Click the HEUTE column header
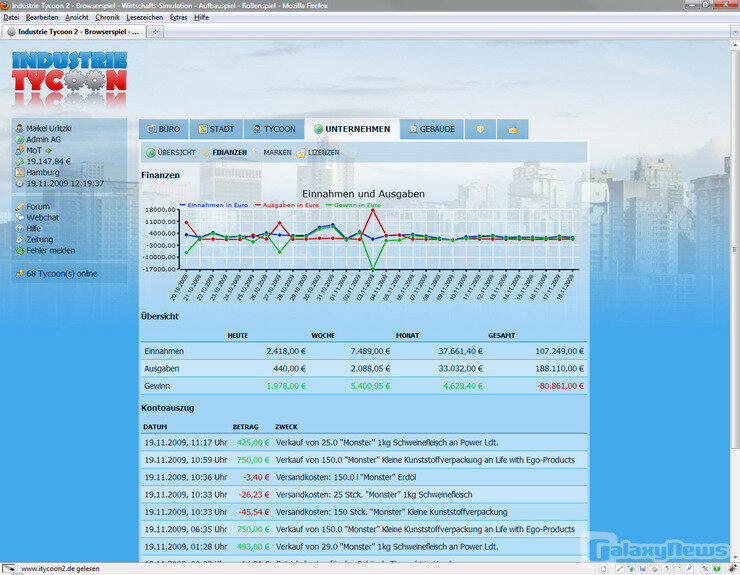Viewport: 740px width, 575px height. click(237, 335)
